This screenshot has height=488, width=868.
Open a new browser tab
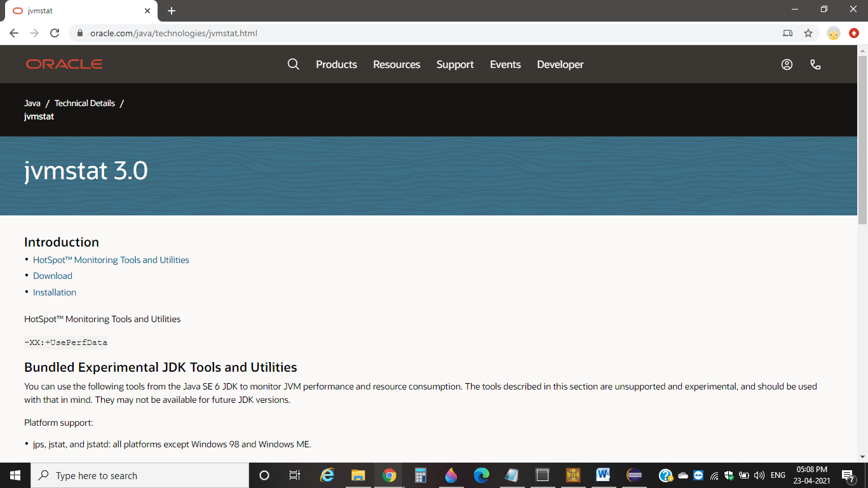[172, 11]
